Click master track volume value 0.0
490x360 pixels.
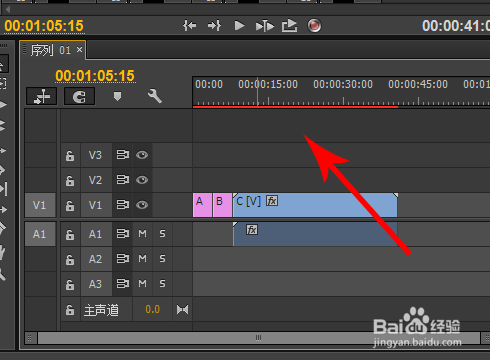153,310
